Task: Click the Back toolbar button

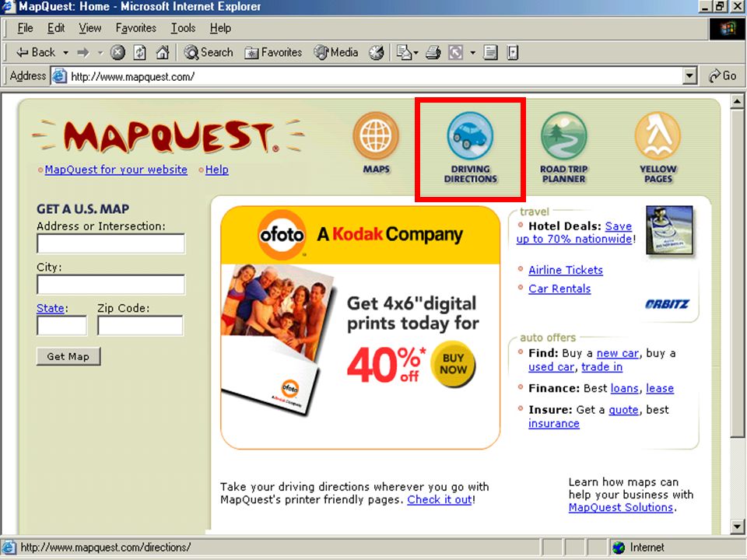Action: (x=35, y=52)
